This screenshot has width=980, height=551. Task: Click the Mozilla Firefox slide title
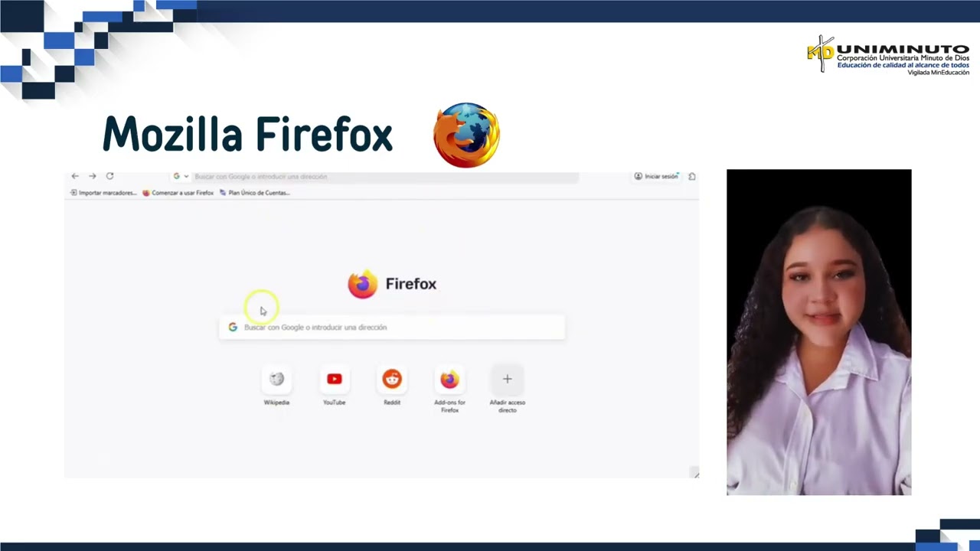248,135
